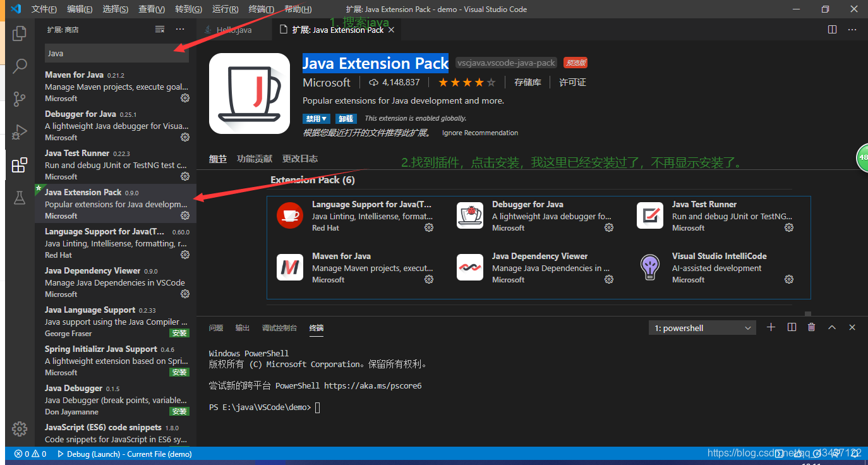Switch to the 调试控制台 panel tab
Screen dimensions: 868x465
point(279,328)
